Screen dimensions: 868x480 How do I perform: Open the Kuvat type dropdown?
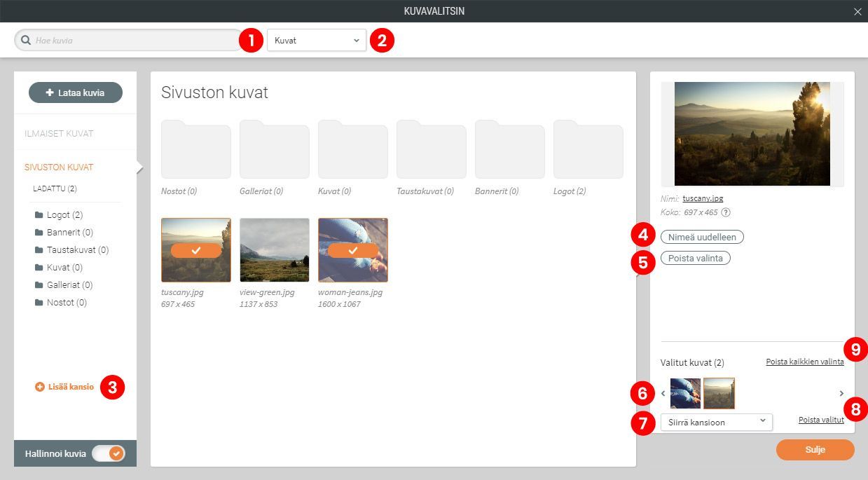coord(317,41)
